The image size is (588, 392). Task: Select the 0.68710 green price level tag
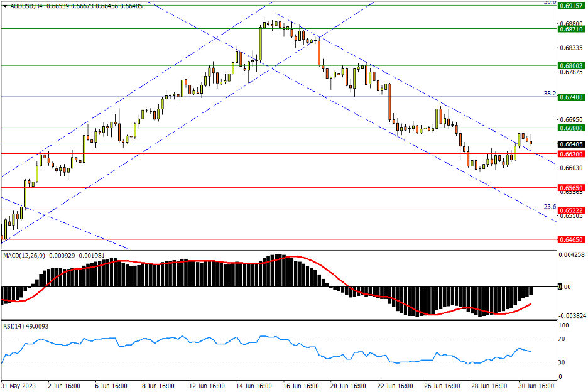coord(571,29)
